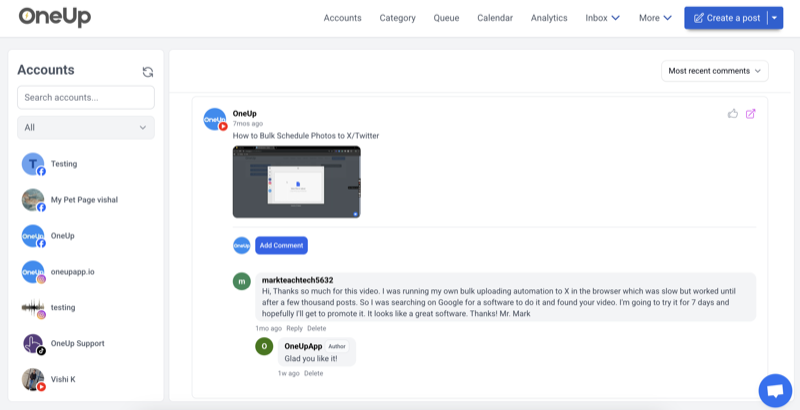Click the Testing Facebook account avatar
This screenshot has width=800, height=410.
(x=33, y=164)
